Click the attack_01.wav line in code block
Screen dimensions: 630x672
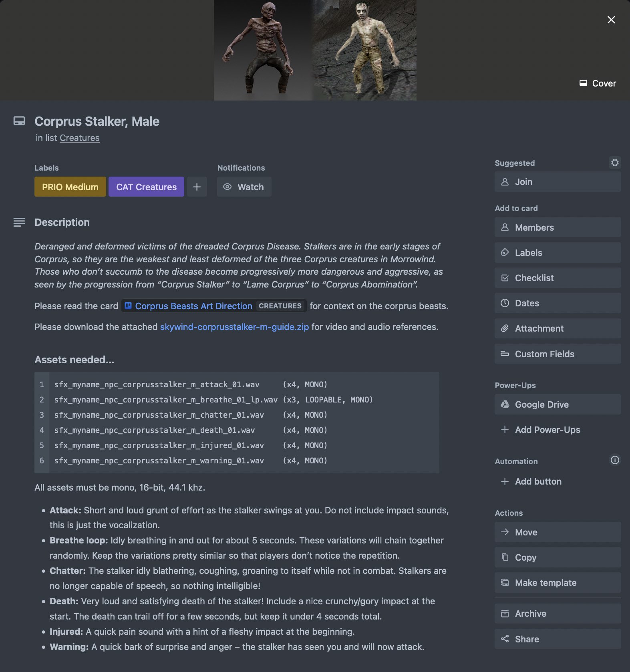tap(191, 384)
